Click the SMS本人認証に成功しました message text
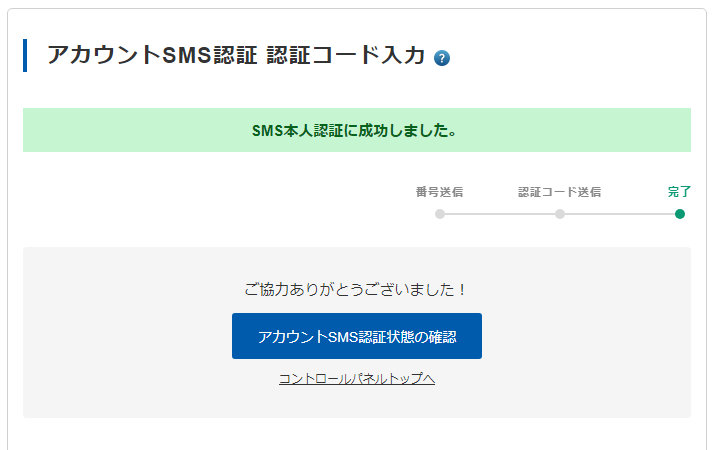 click(356, 130)
